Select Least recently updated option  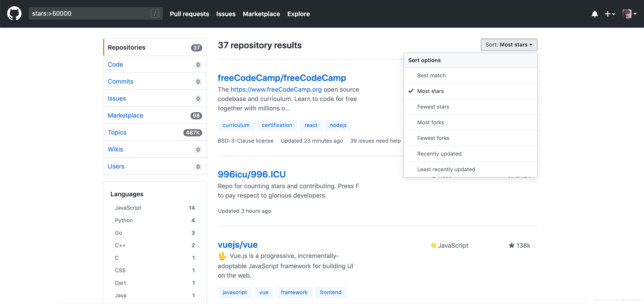pos(446,169)
